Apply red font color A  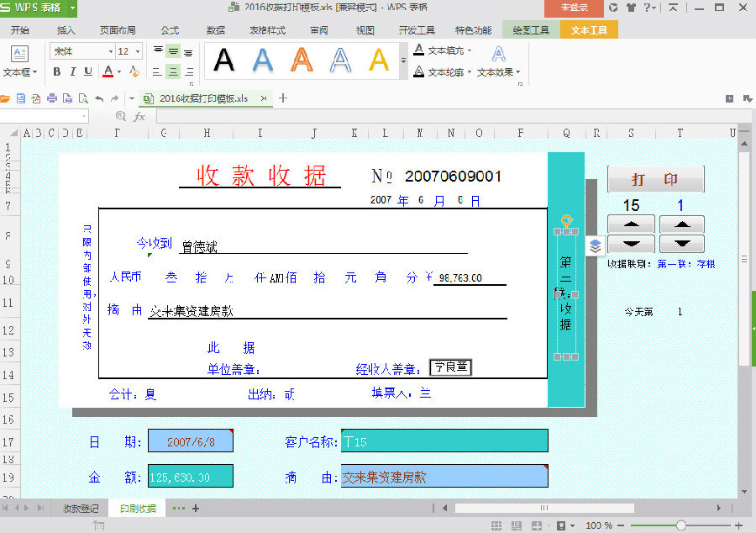(108, 71)
